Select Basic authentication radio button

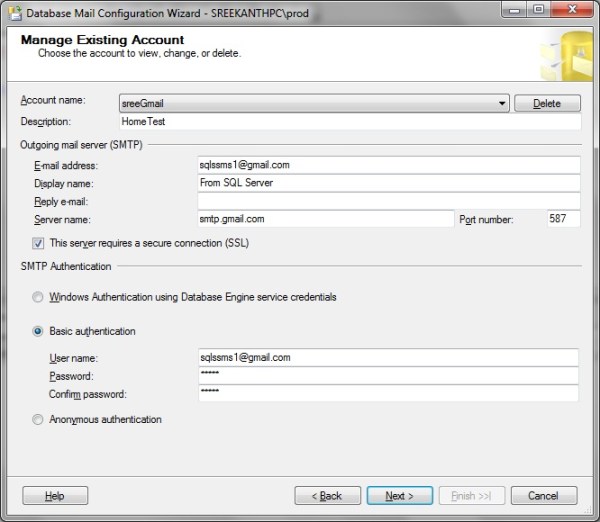[38, 331]
